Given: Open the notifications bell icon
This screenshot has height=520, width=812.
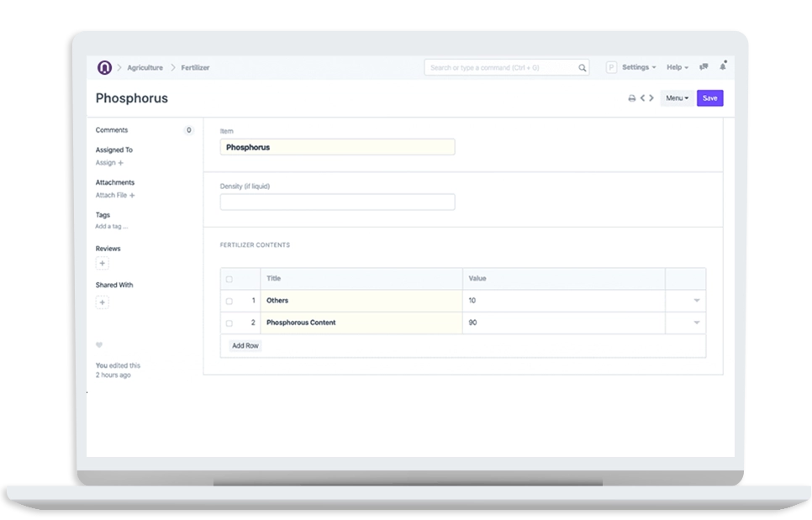Looking at the screenshot, I should [x=722, y=66].
